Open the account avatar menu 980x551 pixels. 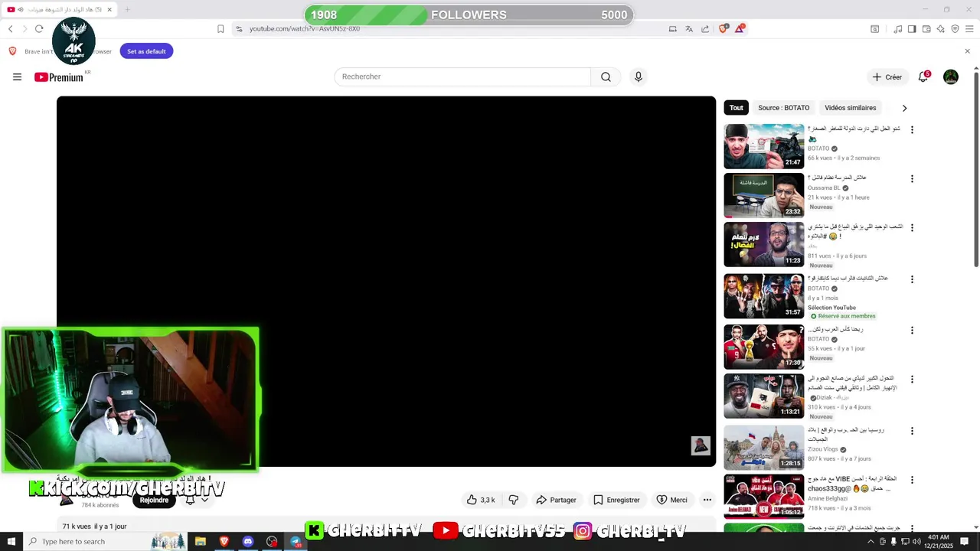click(x=951, y=77)
